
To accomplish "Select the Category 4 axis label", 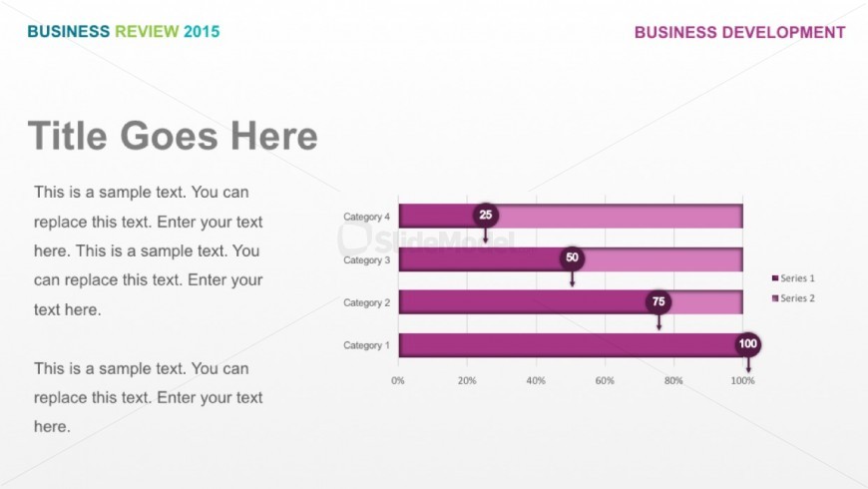I will pyautogui.click(x=366, y=217).
